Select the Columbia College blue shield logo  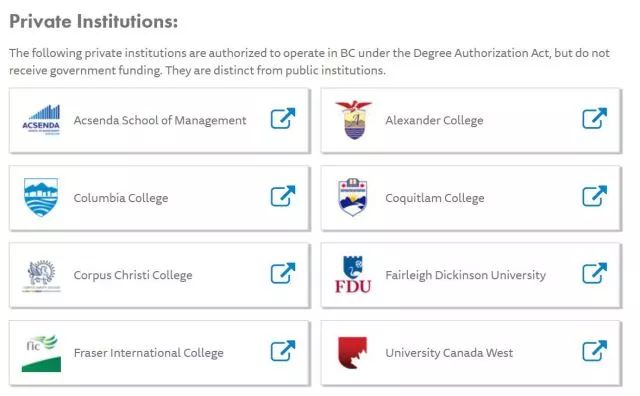click(41, 197)
